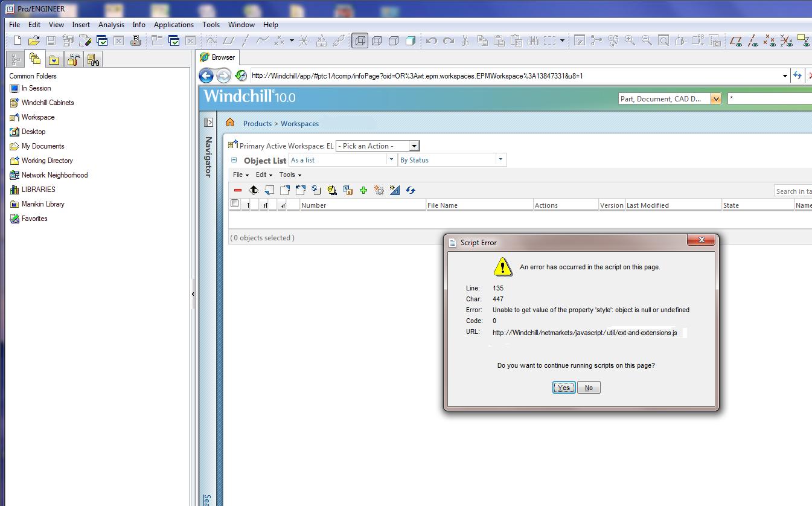The image size is (812, 506).
Task: Open the Object List File menu
Action: pos(241,175)
